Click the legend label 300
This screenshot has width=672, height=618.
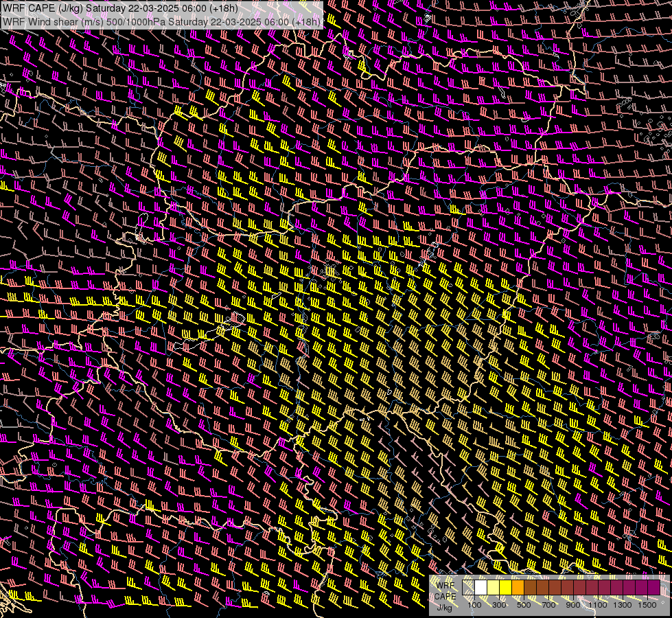[x=499, y=605]
